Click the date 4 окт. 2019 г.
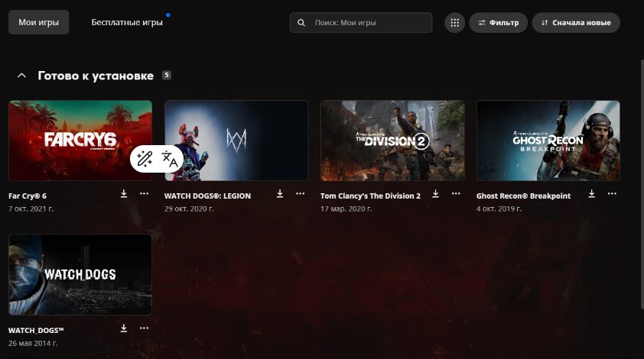This screenshot has width=644, height=359. [x=499, y=209]
